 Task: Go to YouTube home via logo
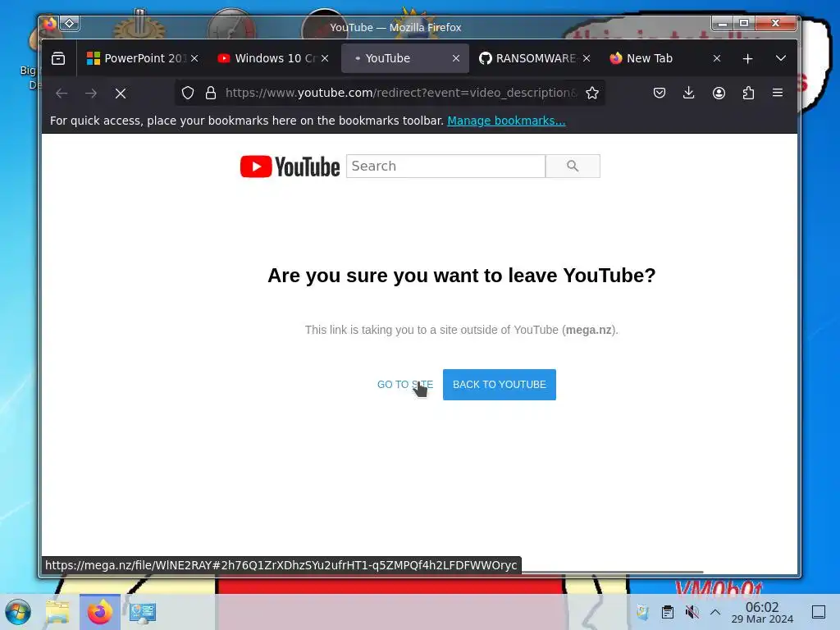(x=290, y=167)
